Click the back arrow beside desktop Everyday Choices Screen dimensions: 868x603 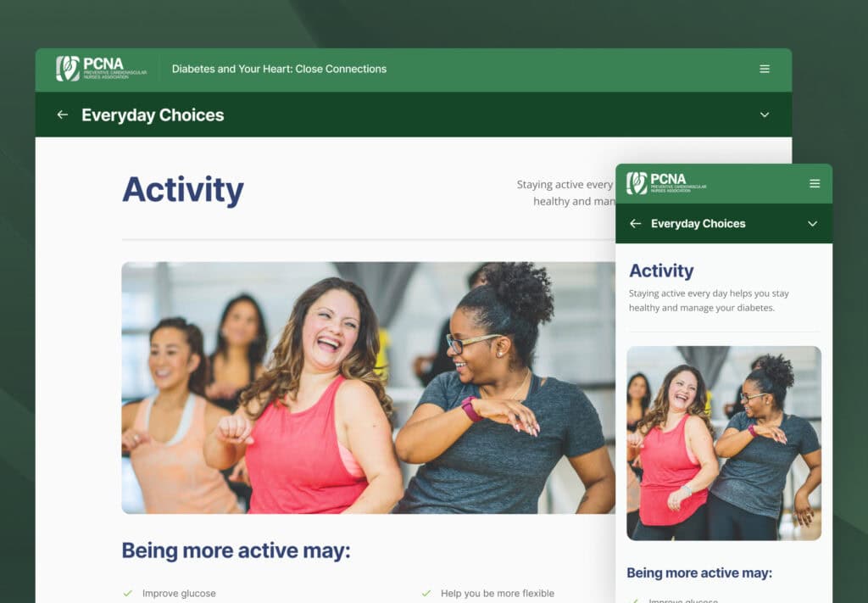(x=63, y=114)
